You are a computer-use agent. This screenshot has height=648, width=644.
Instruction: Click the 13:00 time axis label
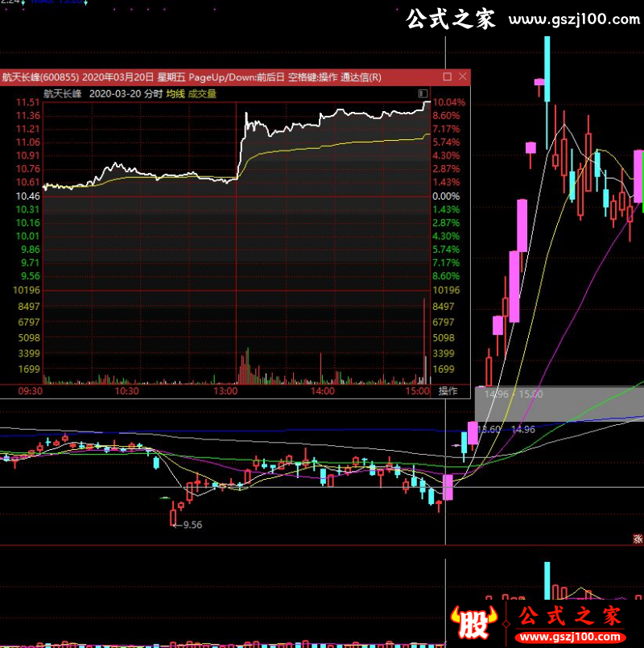(x=225, y=391)
